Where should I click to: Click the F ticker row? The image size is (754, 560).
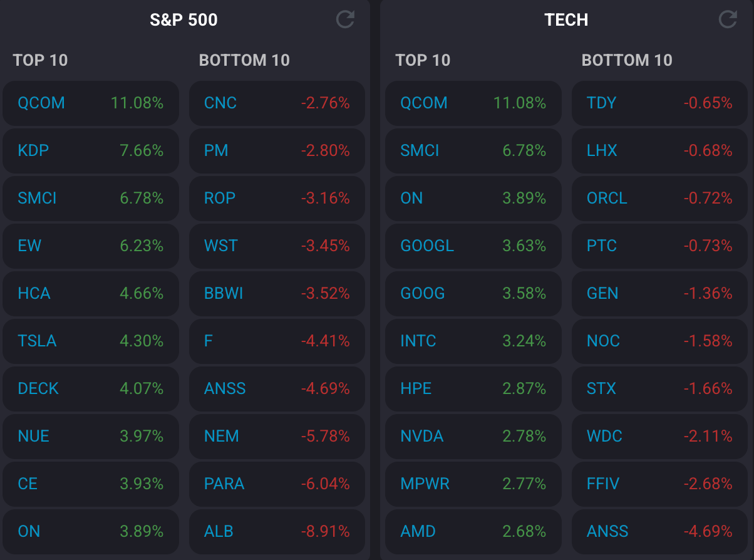click(x=209, y=341)
